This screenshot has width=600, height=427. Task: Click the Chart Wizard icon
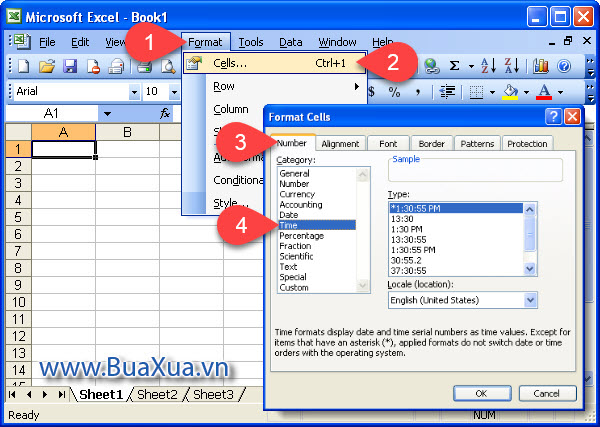[541, 66]
